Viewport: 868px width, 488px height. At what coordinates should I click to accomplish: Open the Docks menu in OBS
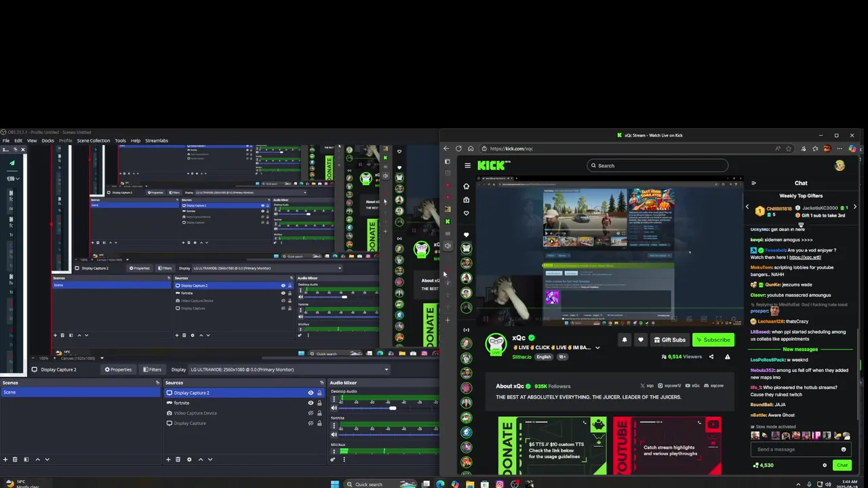pyautogui.click(x=47, y=140)
